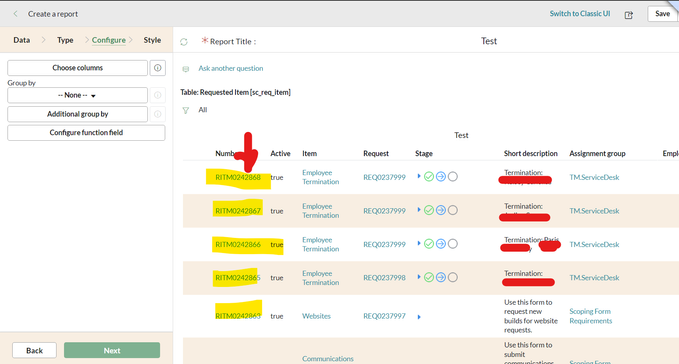
Task: Click green check stage icon for RITM0242866
Action: point(429,244)
